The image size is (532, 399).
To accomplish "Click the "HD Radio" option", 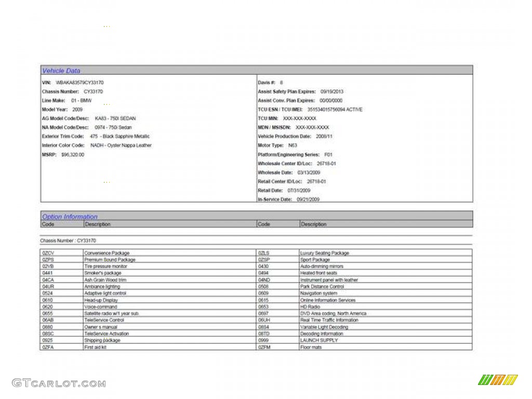I will point(310,307).
